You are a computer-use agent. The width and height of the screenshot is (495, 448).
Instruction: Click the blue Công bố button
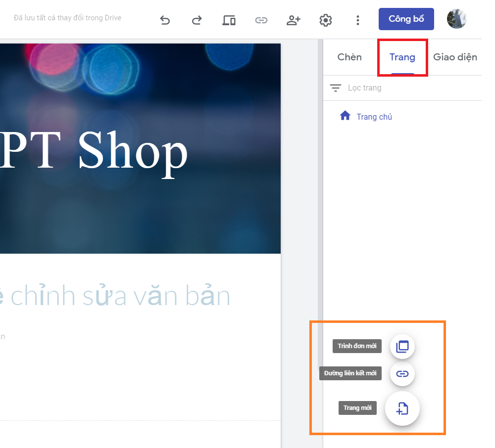tap(406, 19)
